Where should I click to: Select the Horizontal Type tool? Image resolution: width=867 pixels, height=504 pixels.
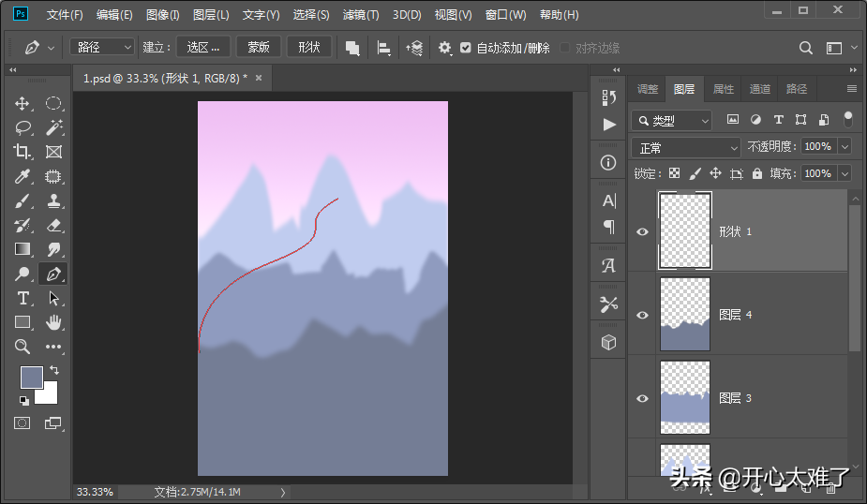point(22,299)
